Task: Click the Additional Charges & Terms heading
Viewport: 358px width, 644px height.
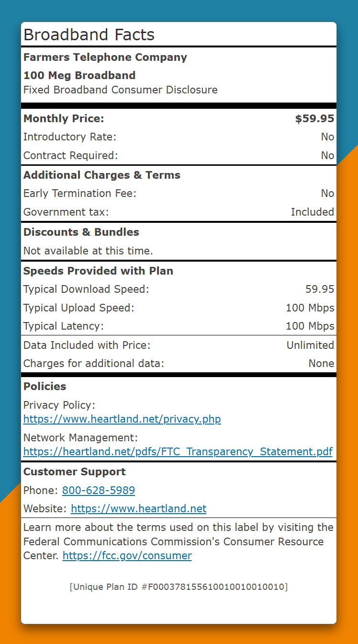Action: click(102, 175)
